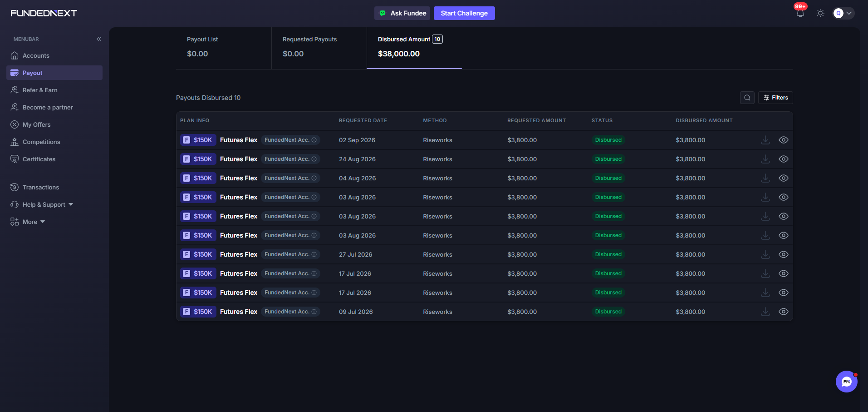
Task: Open Ask Fundee chat assistant
Action: 402,13
